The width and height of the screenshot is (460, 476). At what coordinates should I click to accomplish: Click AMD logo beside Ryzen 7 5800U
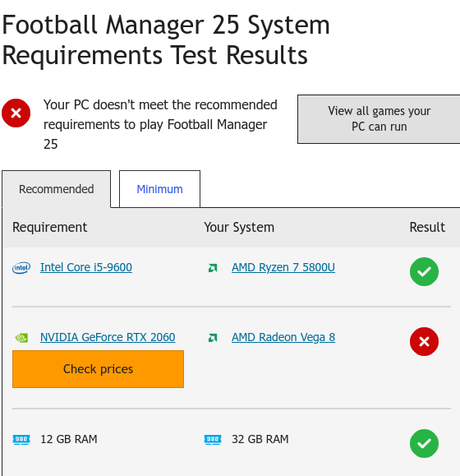[213, 268]
